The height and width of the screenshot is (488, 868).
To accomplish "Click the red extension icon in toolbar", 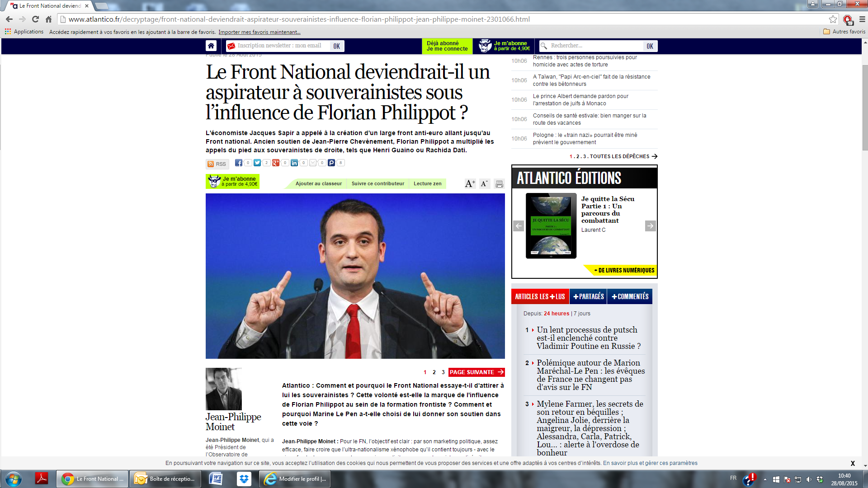I will 848,19.
